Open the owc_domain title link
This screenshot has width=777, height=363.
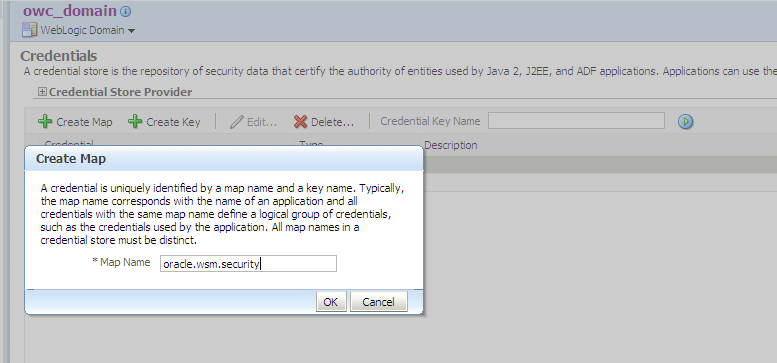tap(70, 10)
